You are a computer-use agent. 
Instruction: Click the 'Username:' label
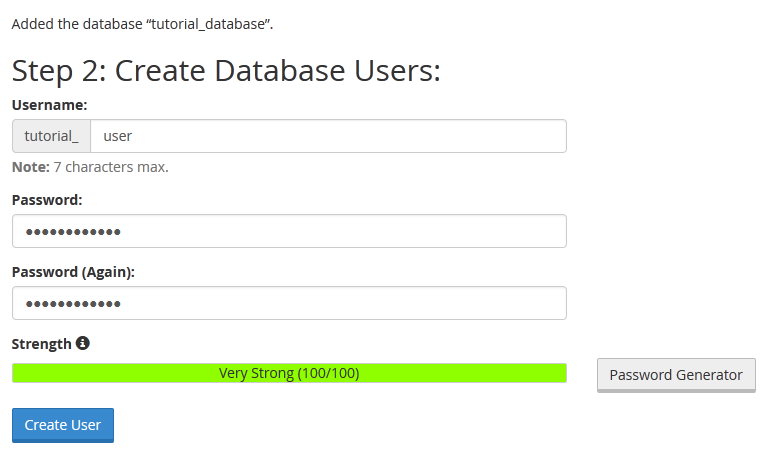tap(50, 105)
